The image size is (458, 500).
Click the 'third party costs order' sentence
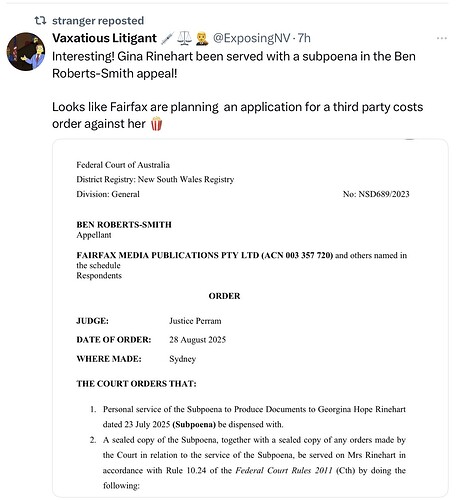237,115
